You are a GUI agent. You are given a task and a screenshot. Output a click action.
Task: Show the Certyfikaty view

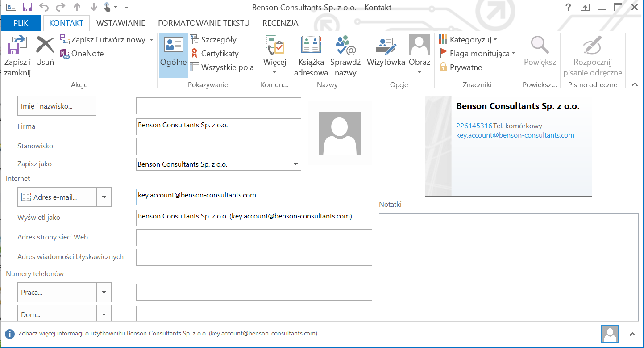[214, 54]
